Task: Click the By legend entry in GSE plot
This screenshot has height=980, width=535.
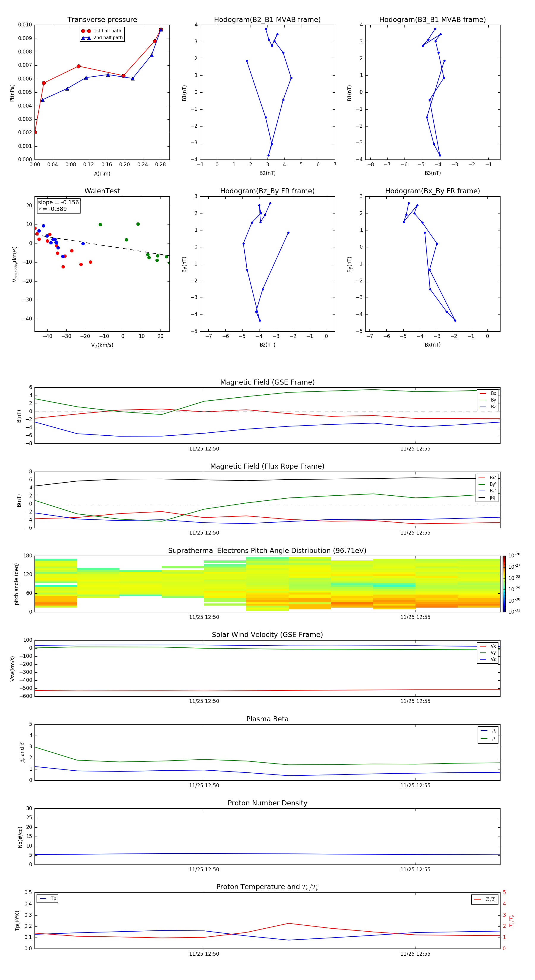Action: tap(488, 400)
